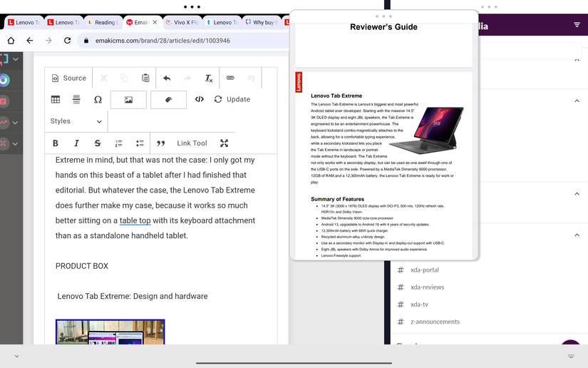Toggle strikethrough formatting
Screen dimensions: 588x368
[x=98, y=143]
